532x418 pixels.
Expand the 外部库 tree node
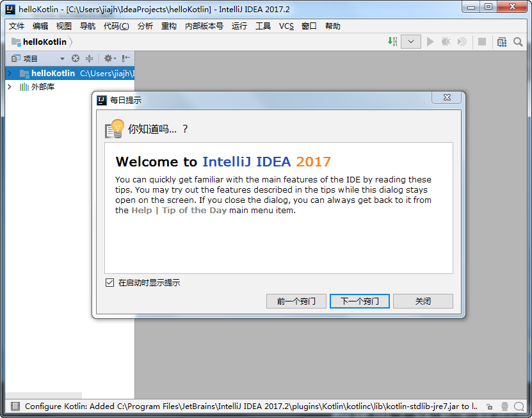[x=10, y=86]
